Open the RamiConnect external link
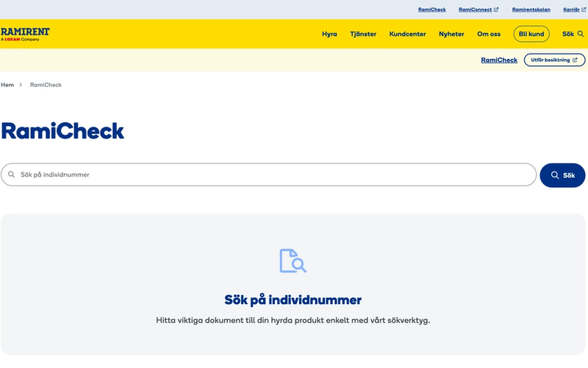Screen dimensions: 588x368 coord(478,10)
